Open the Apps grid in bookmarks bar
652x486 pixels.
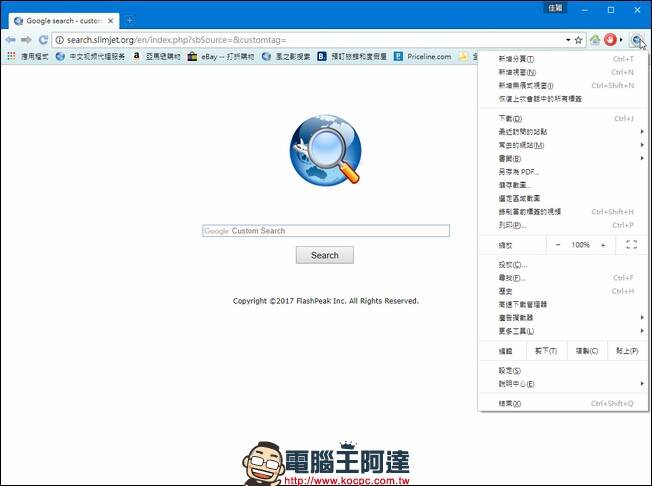11,56
